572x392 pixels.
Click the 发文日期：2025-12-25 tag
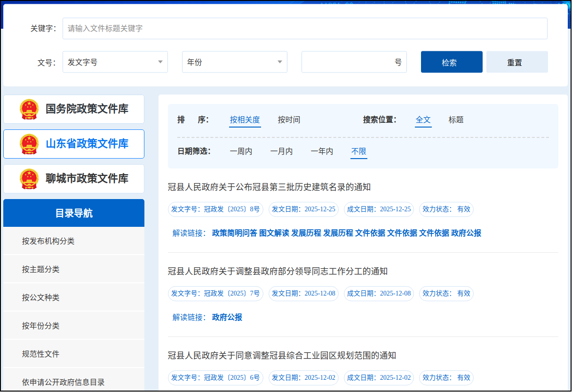(303, 209)
